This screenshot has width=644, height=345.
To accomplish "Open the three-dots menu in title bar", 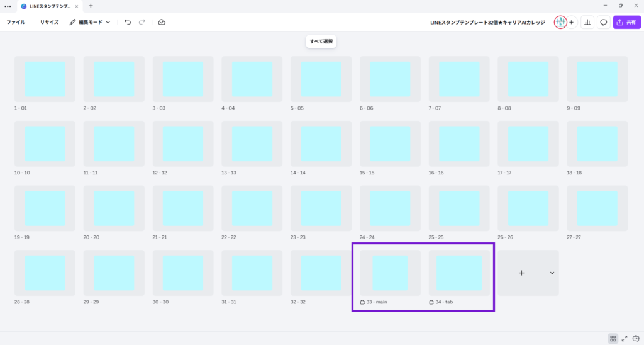I will 8,6.
